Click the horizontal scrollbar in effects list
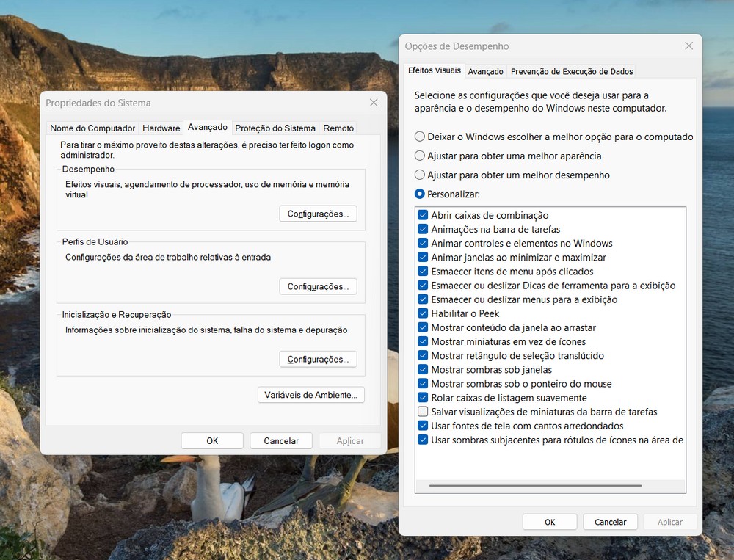This screenshot has height=560, width=734. [535, 485]
